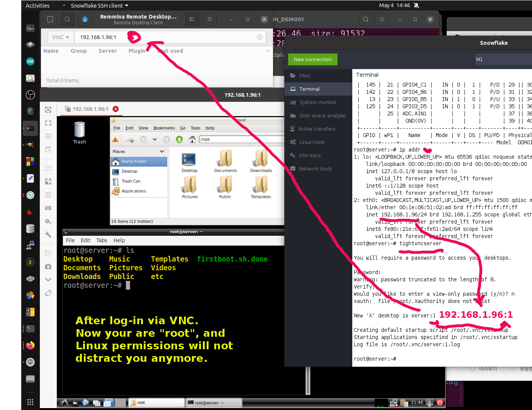
Task: Open Disk space analyzer in the Snowflake sidebar
Action: coord(319,115)
